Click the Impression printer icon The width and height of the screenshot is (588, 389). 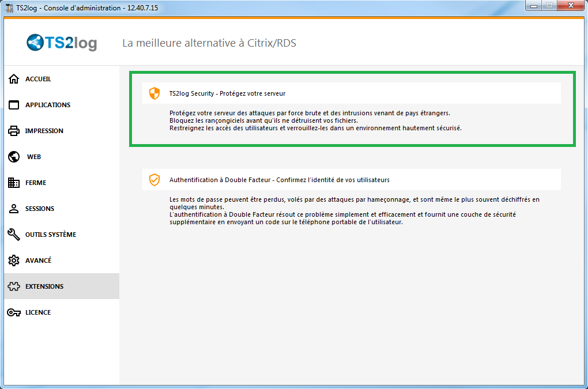coord(14,131)
